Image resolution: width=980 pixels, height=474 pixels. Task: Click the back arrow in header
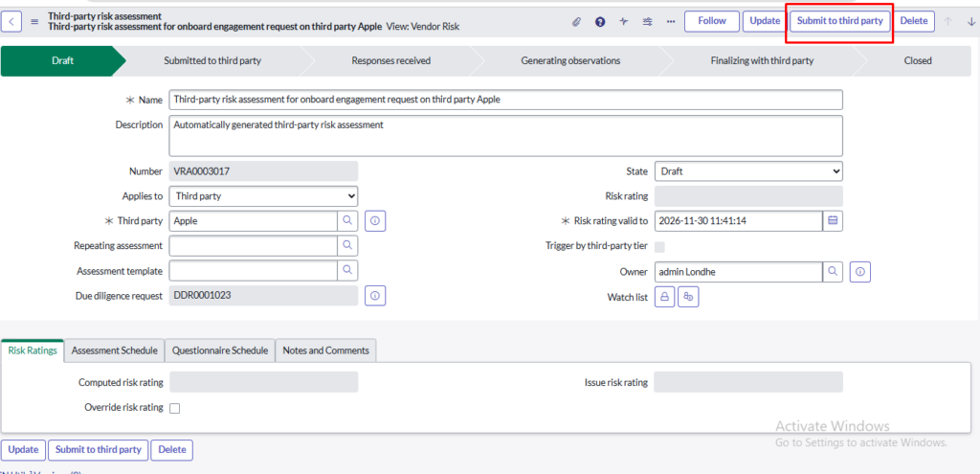coord(14,21)
